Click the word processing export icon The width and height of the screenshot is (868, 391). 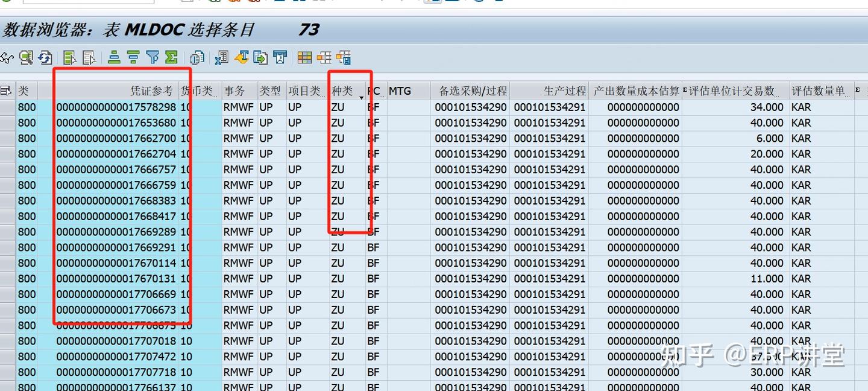tap(240, 58)
